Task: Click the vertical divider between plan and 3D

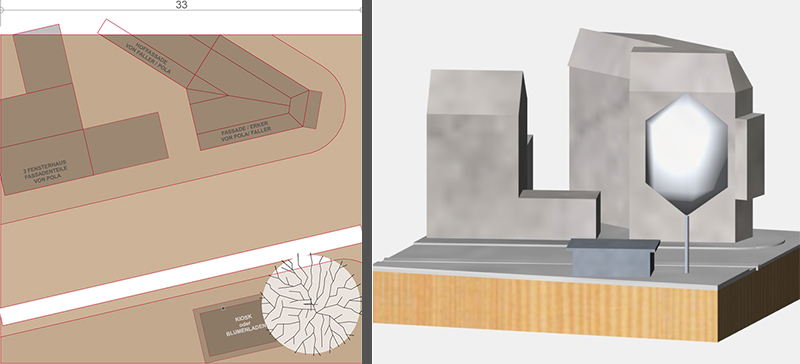Action: point(367,182)
